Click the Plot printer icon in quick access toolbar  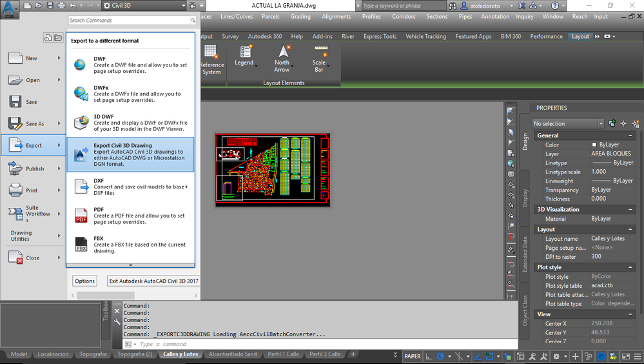tap(62, 6)
